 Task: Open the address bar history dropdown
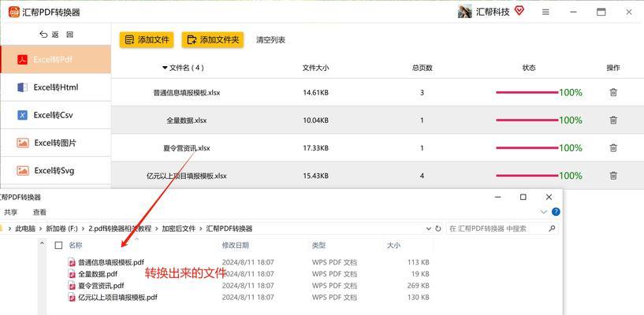[x=428, y=228]
